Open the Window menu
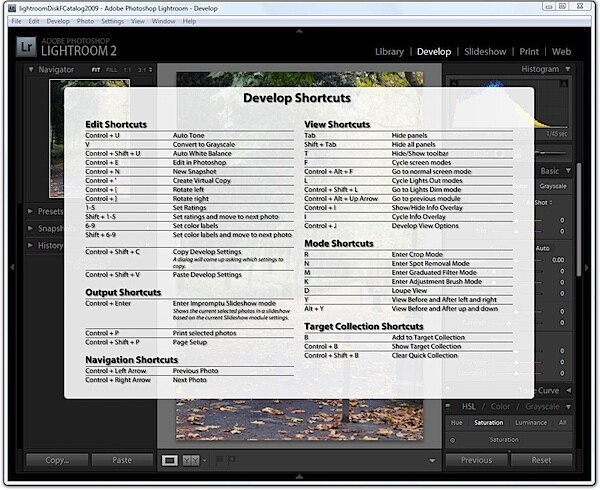Viewport: 600px width, 490px height. 163,21
